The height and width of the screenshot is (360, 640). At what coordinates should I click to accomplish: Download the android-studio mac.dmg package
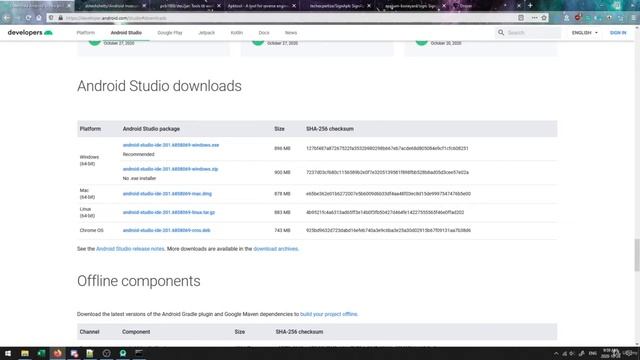(x=167, y=194)
